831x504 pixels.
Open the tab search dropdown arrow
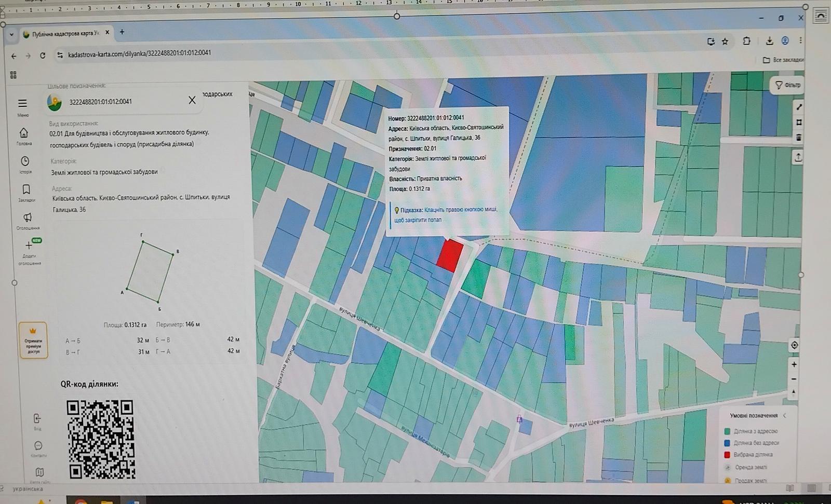click(x=11, y=35)
